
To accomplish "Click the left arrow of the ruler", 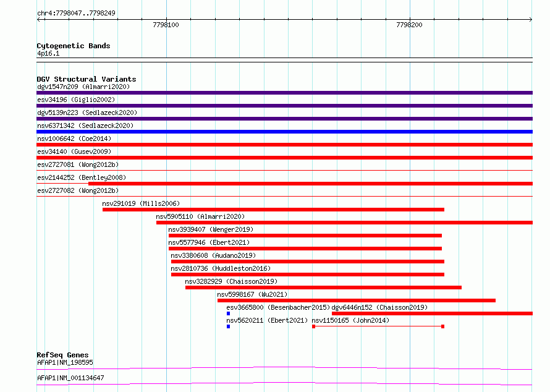I will pos(39,19).
